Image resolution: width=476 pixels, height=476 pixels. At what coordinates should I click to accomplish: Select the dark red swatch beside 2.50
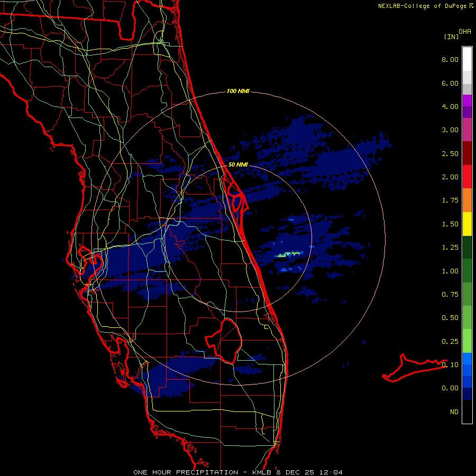pyautogui.click(x=467, y=153)
